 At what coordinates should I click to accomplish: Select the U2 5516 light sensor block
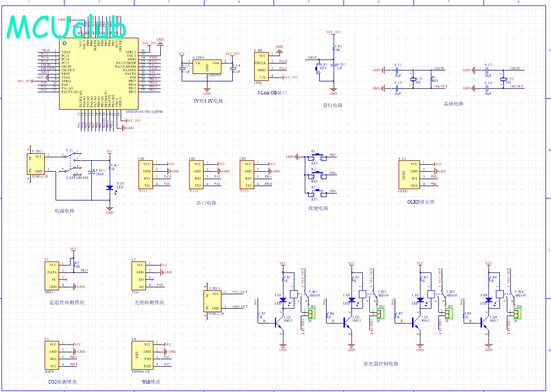pos(138,276)
